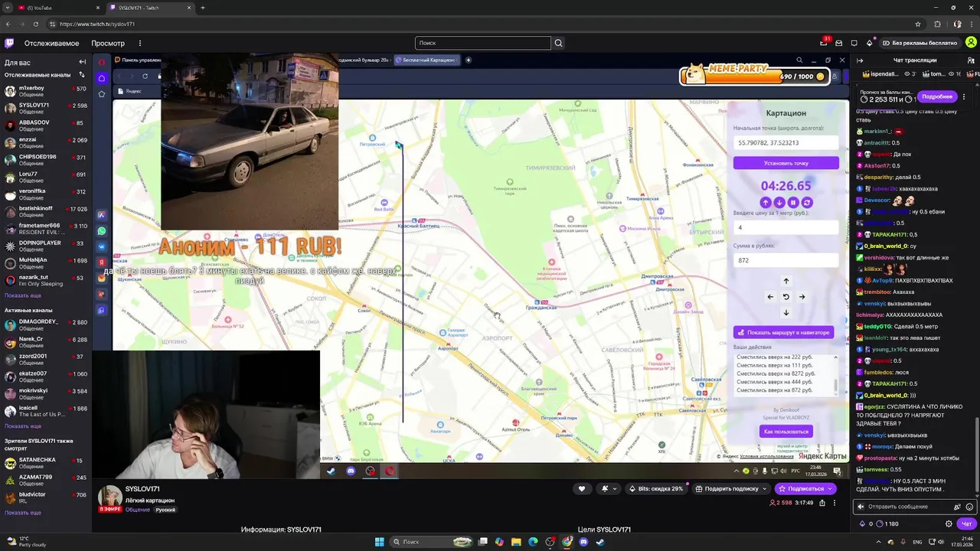The height and width of the screenshot is (551, 980).
Task: Open SATANECHKA channel in sidebar
Action: (46, 463)
